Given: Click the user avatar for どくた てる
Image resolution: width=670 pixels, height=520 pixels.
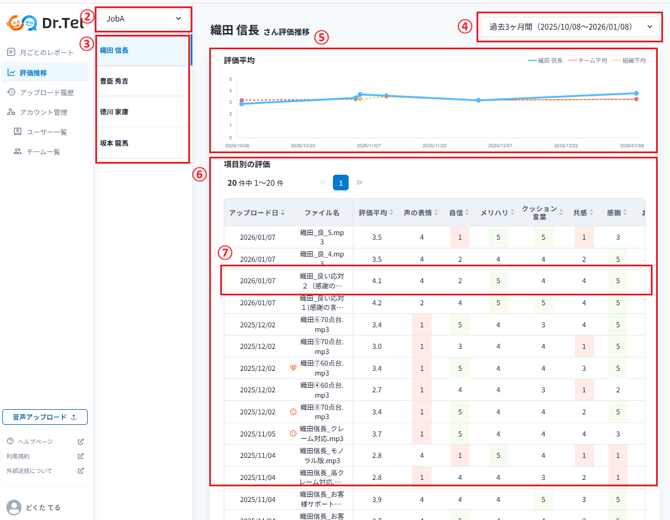Looking at the screenshot, I should coord(14,507).
